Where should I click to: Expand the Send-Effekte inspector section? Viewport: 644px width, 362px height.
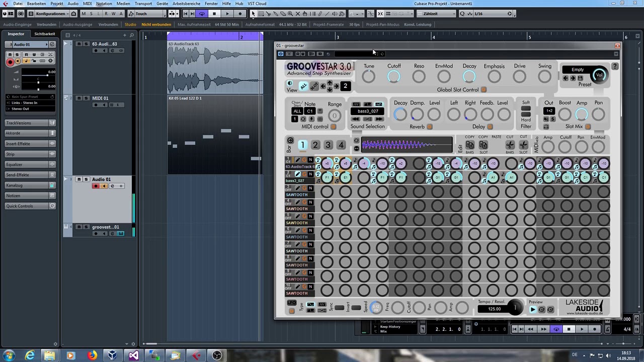pyautogui.click(x=30, y=175)
